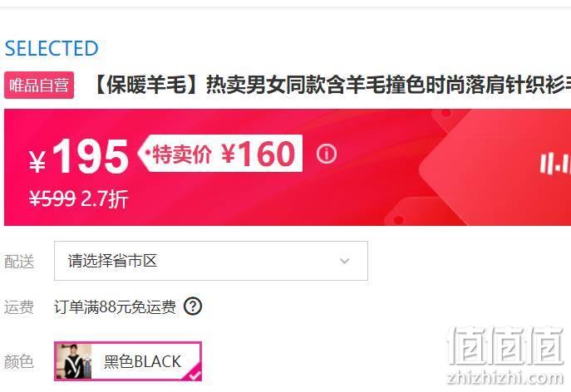The width and height of the screenshot is (571, 392).
Task: Click the SELECTED brand logo
Action: (52, 48)
